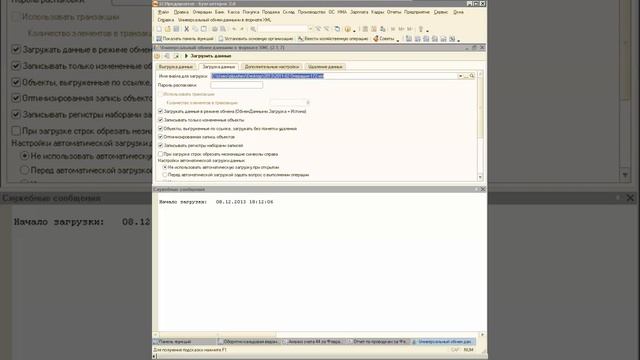Image resolution: width=640 pixels, height=360 pixels.
Task: Switch to Выгрузка данных tab
Action: tap(176, 67)
